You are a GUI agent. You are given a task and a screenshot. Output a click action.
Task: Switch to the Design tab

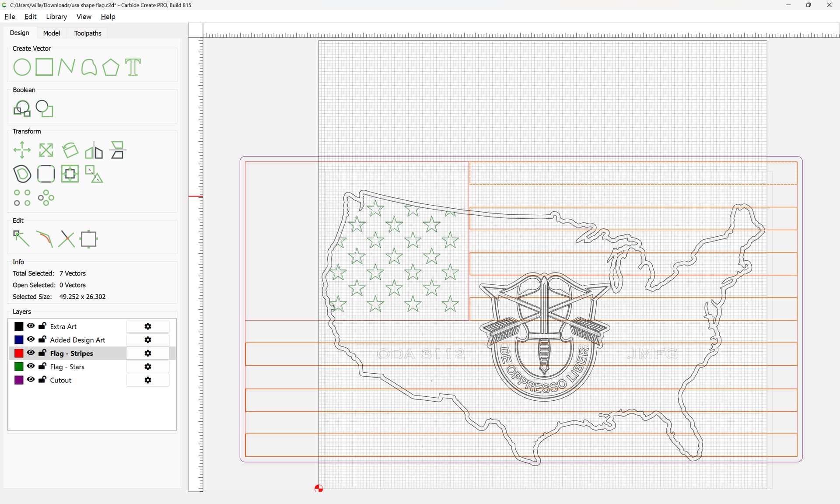(x=19, y=33)
